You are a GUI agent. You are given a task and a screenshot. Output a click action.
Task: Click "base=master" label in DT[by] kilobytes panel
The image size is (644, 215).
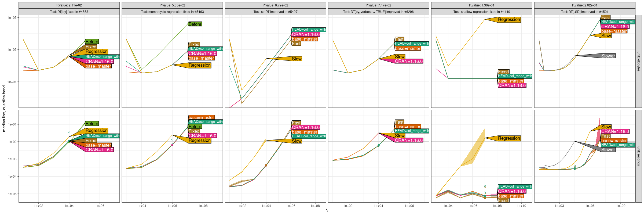point(98,66)
